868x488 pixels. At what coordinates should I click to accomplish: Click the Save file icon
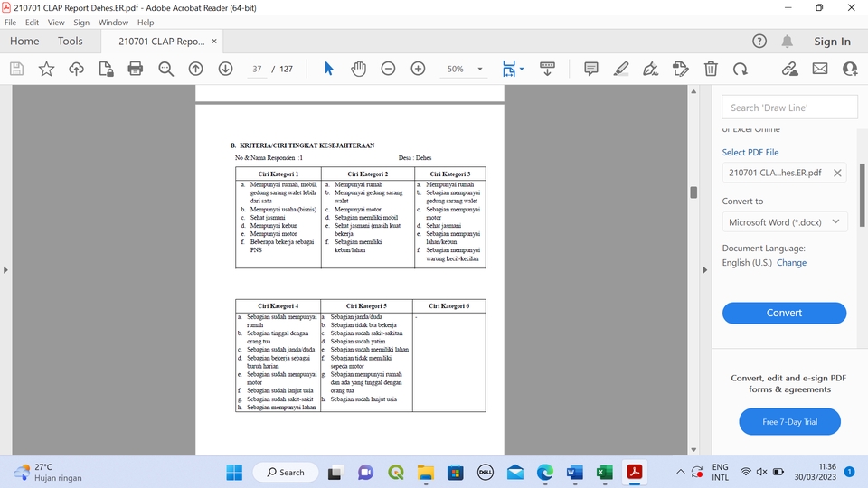(x=16, y=69)
